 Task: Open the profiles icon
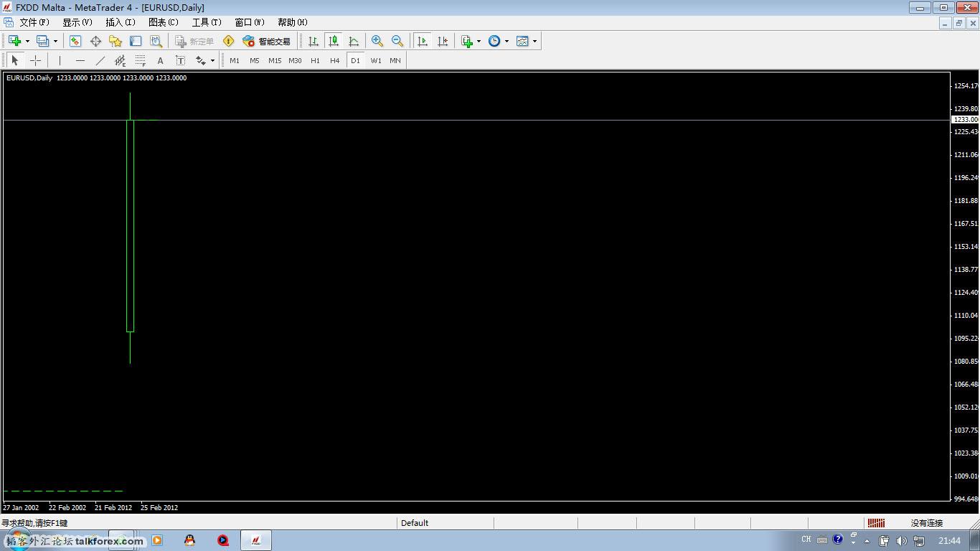(x=42, y=41)
